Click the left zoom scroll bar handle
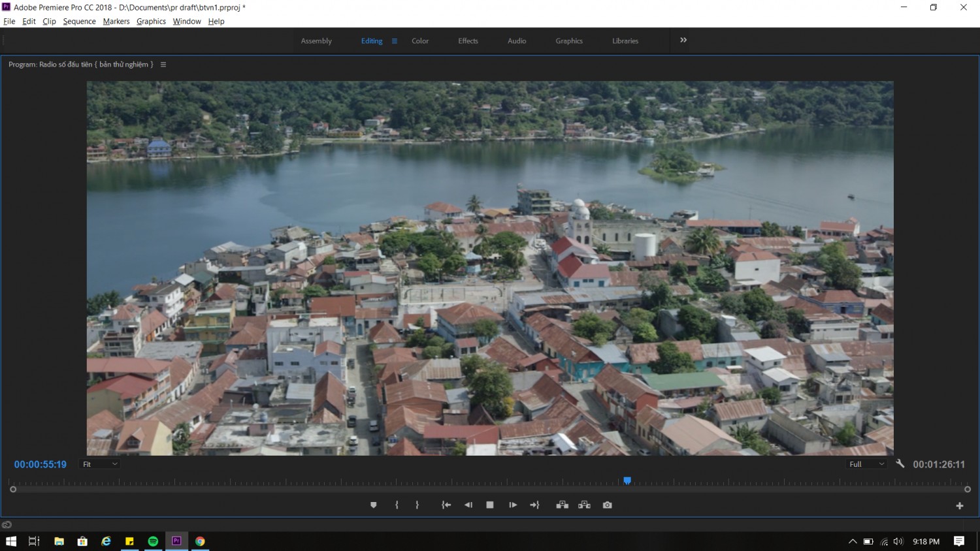 [x=13, y=489]
